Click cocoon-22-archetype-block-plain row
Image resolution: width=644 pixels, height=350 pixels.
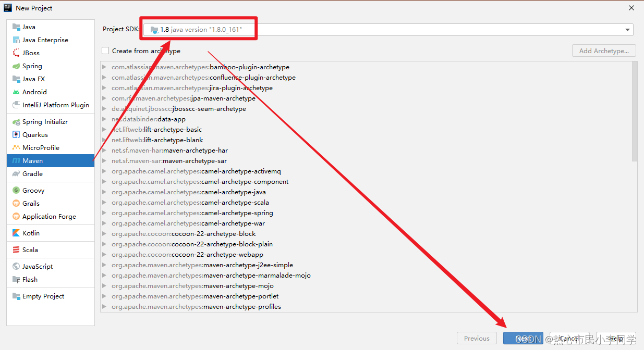coord(366,244)
